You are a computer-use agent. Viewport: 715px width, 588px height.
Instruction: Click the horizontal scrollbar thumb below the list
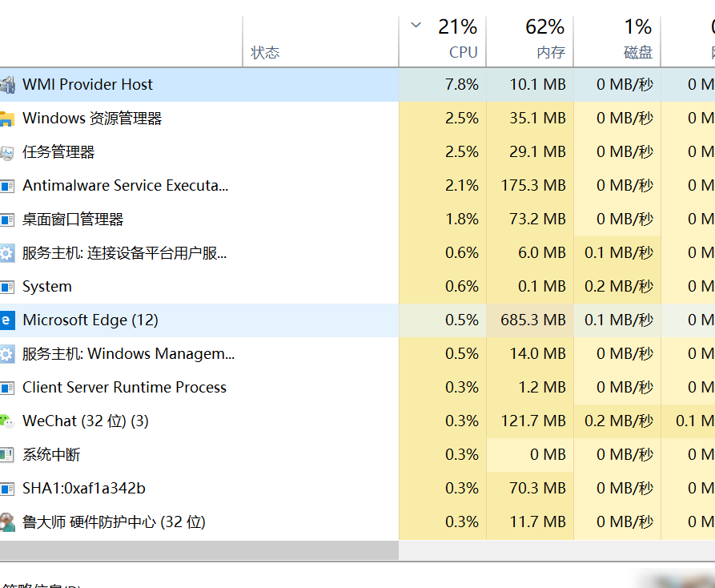(x=199, y=550)
